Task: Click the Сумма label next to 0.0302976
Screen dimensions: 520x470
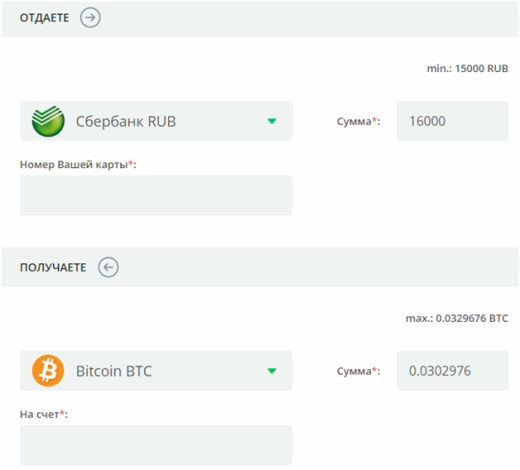Action: (x=358, y=371)
